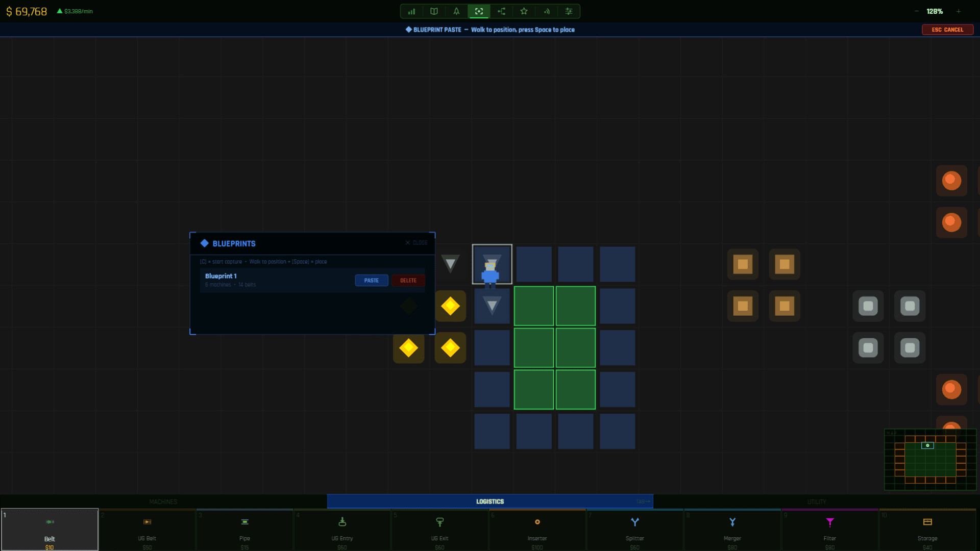This screenshot has height=551, width=980.
Task: Toggle the sound signal icon
Action: click(x=546, y=11)
